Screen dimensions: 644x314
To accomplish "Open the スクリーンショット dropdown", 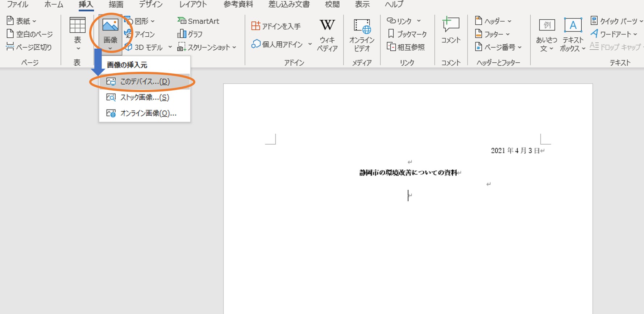I will click(x=207, y=47).
